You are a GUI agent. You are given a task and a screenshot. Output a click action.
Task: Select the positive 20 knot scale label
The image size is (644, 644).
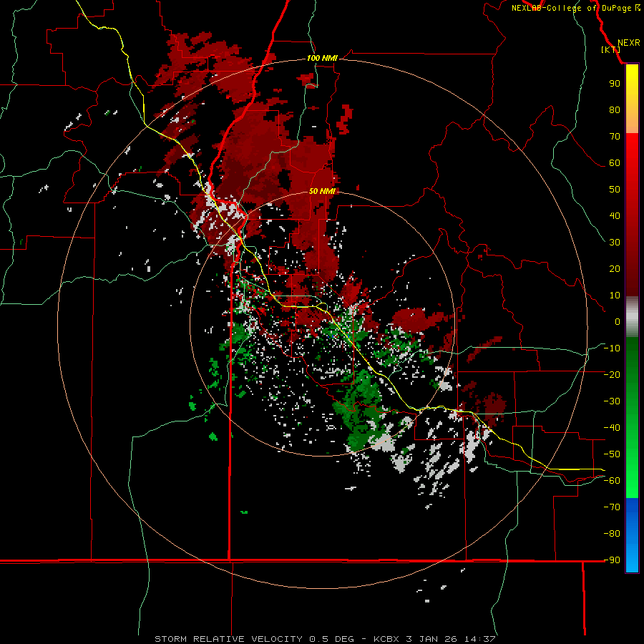[615, 268]
